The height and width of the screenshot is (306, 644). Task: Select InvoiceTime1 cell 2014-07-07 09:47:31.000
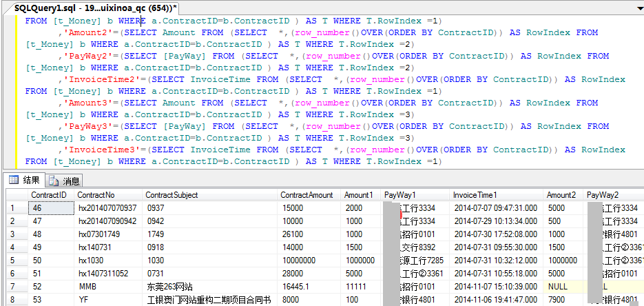pyautogui.click(x=497, y=208)
